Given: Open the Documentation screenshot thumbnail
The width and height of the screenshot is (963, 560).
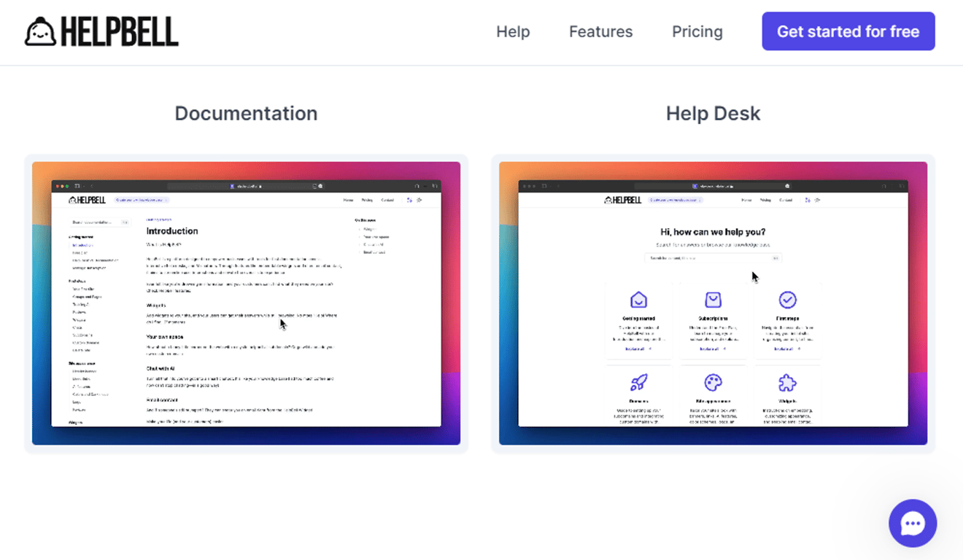Looking at the screenshot, I should [246, 303].
